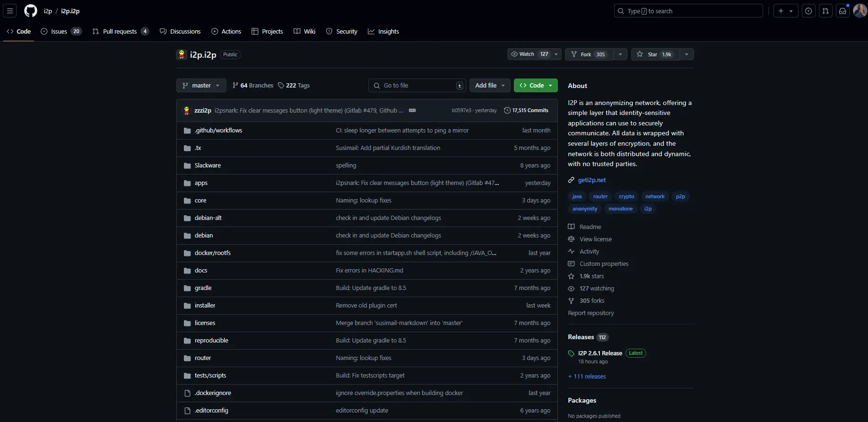Open the Projects tab
868x422 pixels.
[x=267, y=31]
